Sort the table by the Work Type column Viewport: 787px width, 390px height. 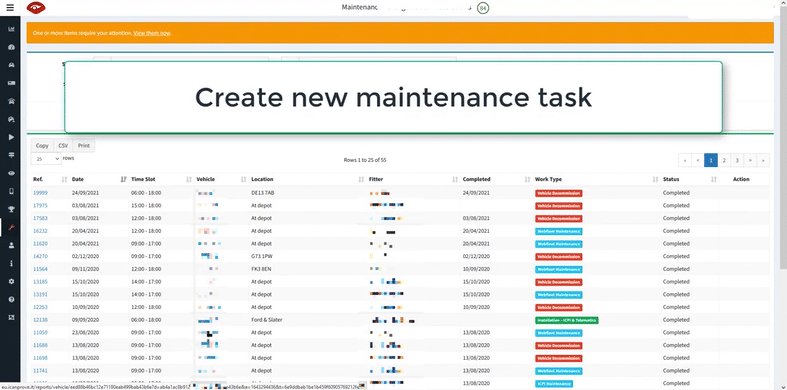[596, 179]
